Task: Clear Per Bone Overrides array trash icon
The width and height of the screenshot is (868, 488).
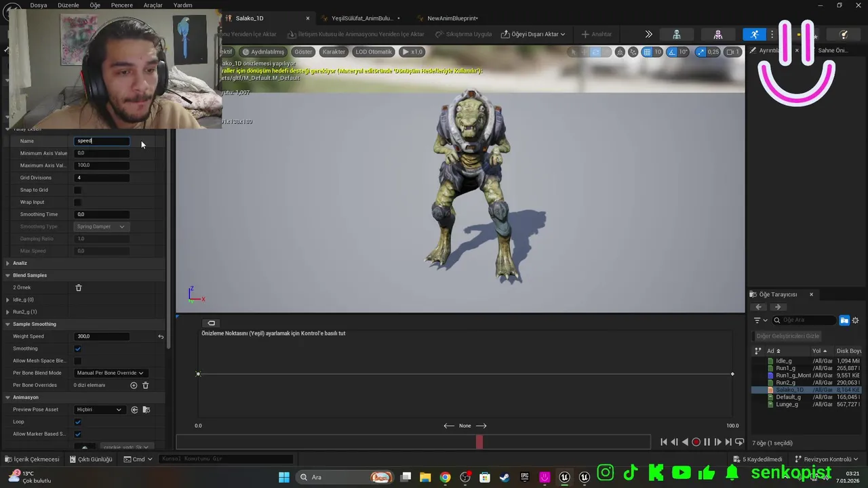Action: pyautogui.click(x=145, y=385)
